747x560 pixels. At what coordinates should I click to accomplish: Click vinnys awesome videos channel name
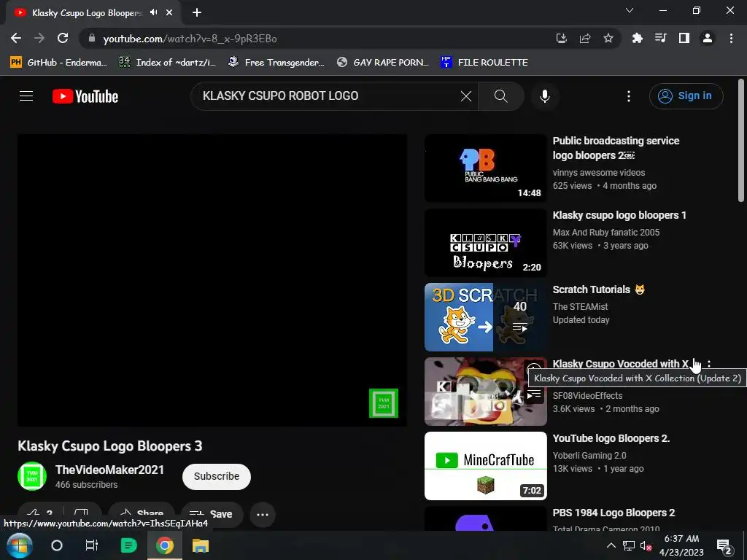(x=599, y=173)
